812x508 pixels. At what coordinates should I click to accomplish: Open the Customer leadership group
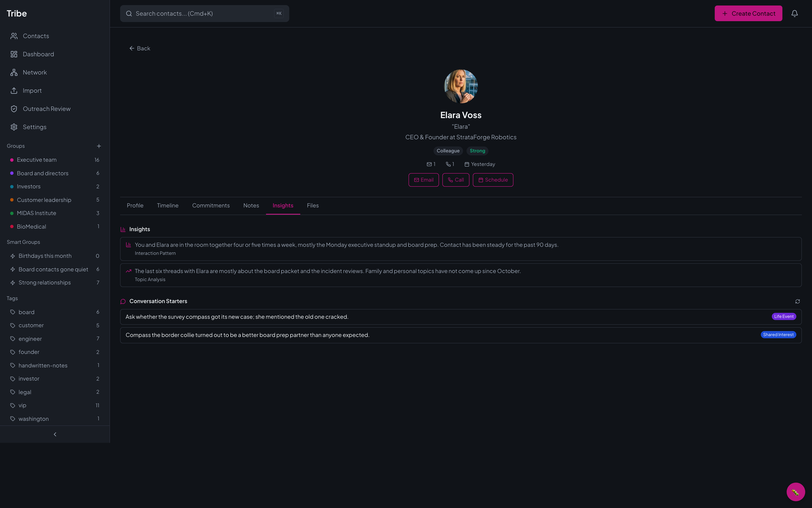tap(55, 200)
